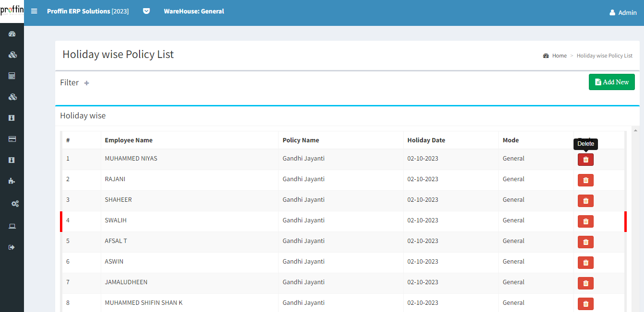
Task: Open the gears settings icon in sidebar
Action: point(15,204)
